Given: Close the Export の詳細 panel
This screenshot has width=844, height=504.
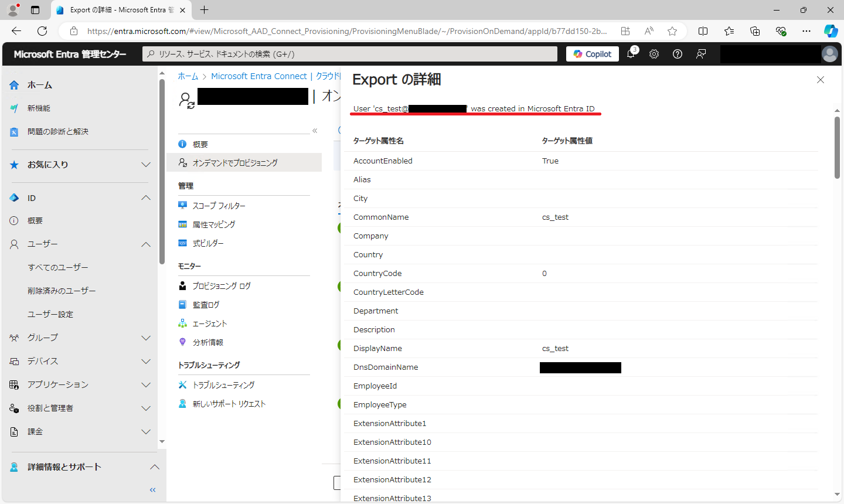Looking at the screenshot, I should [x=821, y=80].
